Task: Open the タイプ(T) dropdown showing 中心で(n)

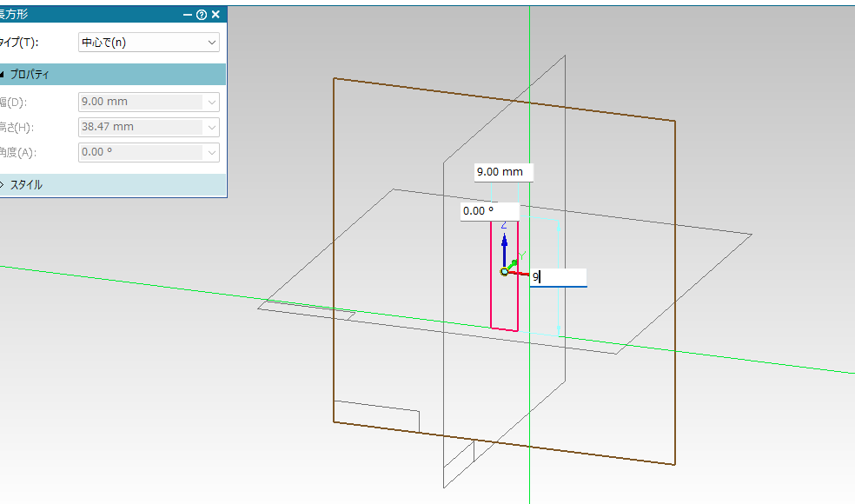Action: tap(149, 42)
